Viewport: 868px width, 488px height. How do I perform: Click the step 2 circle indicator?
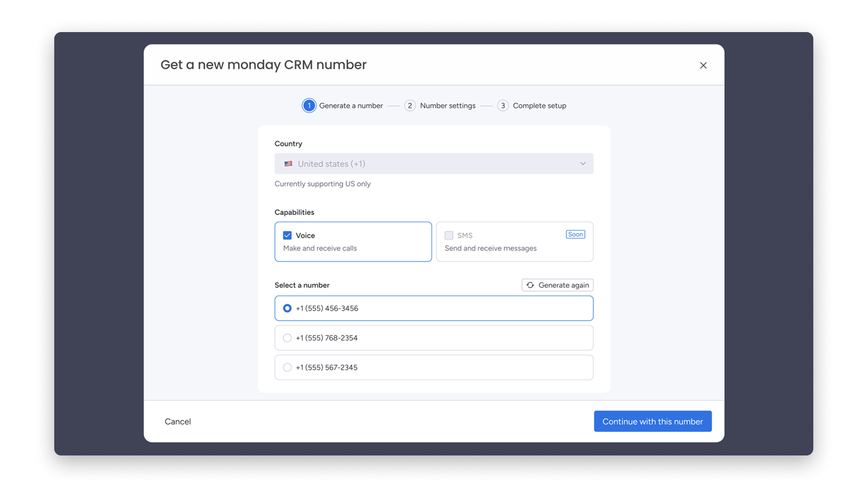pos(410,106)
